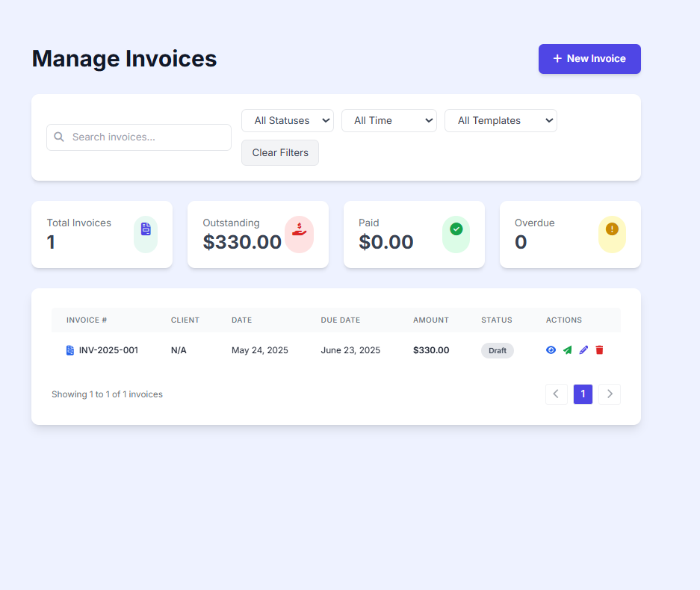The width and height of the screenshot is (700, 590).
Task: Click 'Showing 1 to 1 of 1 invoices' text
Action: click(107, 394)
